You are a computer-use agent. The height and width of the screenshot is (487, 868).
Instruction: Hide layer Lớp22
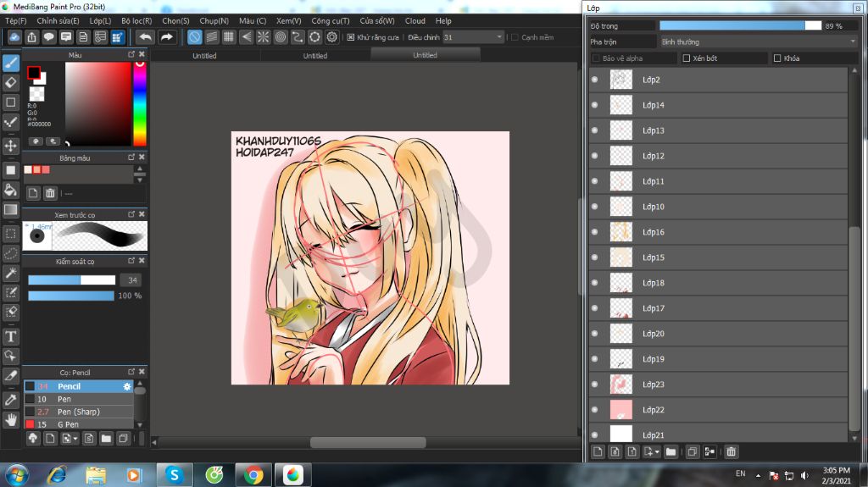pyautogui.click(x=595, y=410)
